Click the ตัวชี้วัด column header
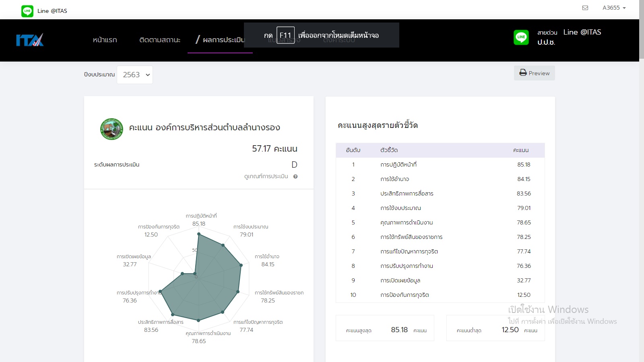This screenshot has height=362, width=644. point(389,150)
